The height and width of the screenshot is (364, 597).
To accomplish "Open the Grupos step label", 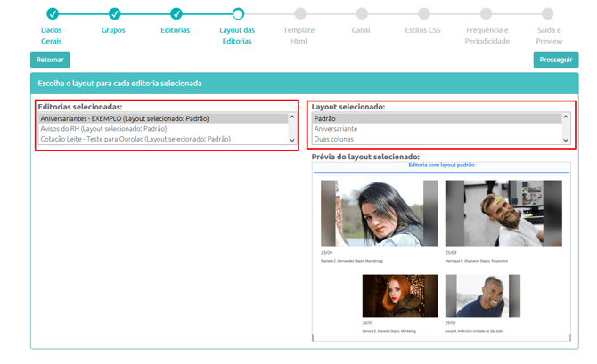I will point(113,30).
